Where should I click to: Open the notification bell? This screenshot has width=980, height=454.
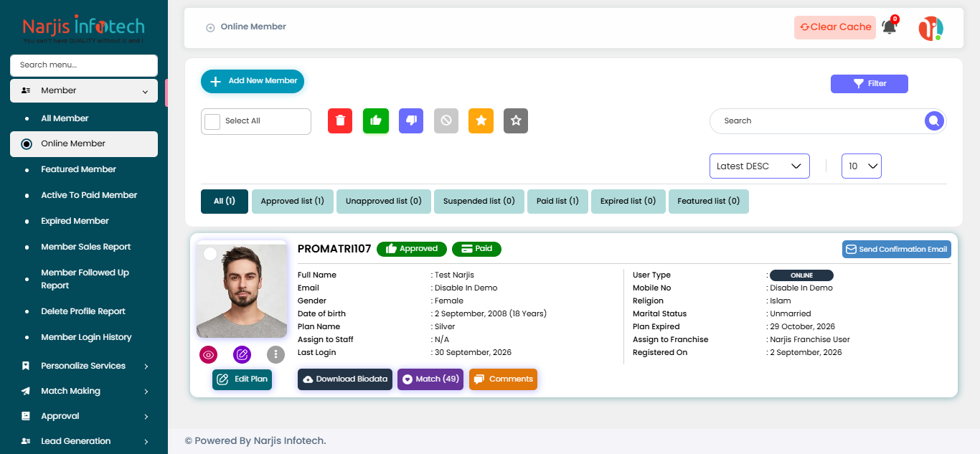[890, 27]
